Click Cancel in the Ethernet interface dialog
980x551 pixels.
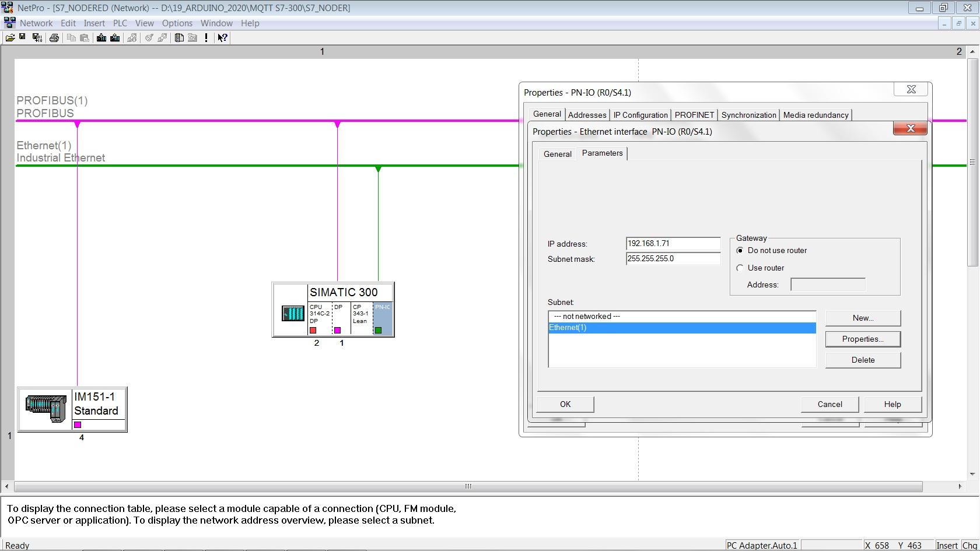[x=830, y=405]
